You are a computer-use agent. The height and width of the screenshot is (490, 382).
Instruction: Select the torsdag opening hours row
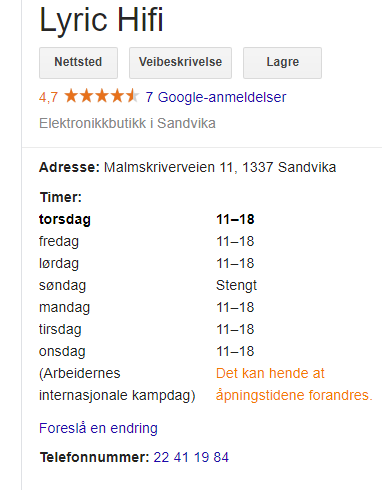(x=147, y=219)
